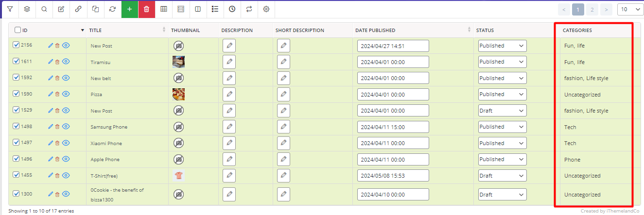Open status dropdown for New belt post
This screenshot has height=215, width=644.
(502, 78)
